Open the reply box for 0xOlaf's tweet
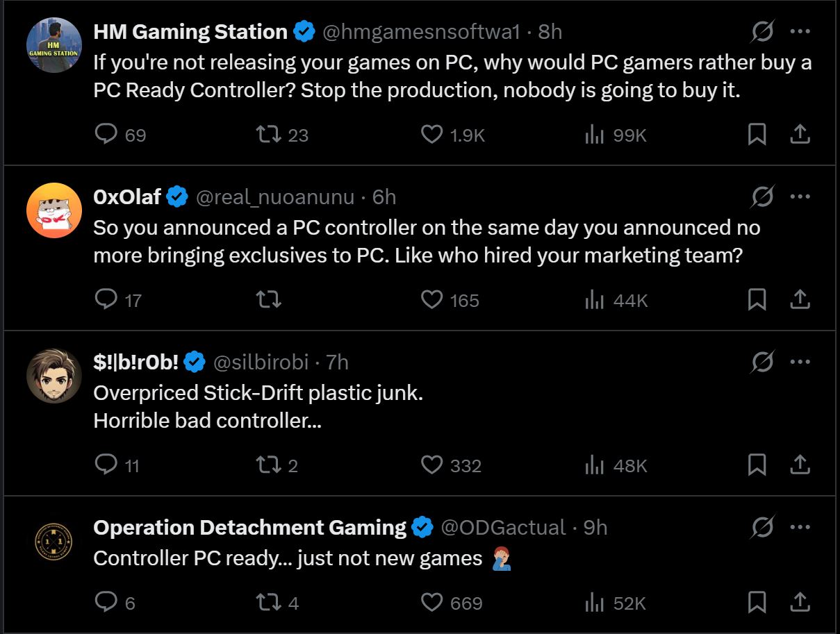 tap(107, 300)
